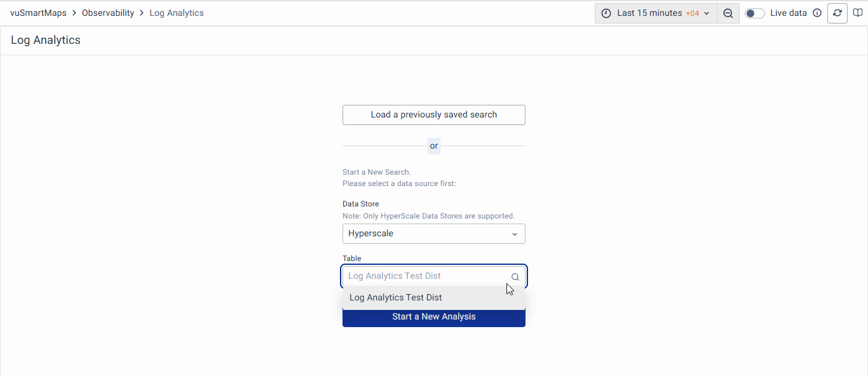Click Load a previously saved search
The image size is (868, 376).
(434, 115)
